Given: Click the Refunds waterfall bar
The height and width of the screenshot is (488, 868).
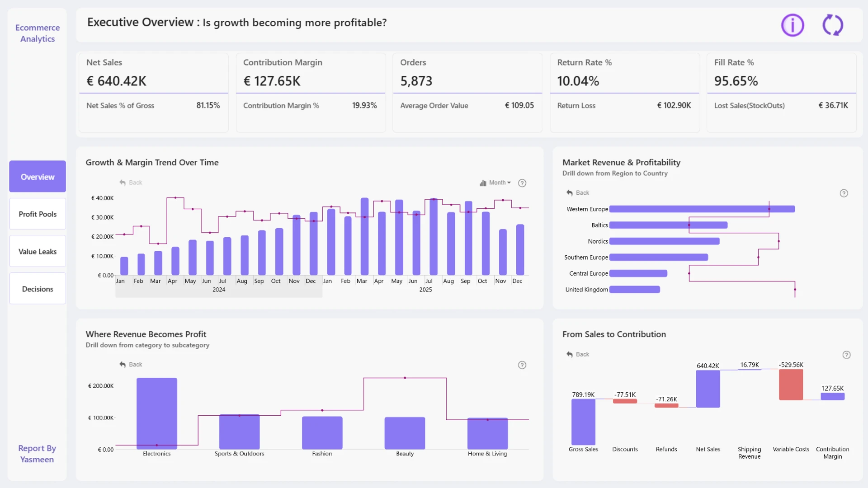Looking at the screenshot, I should [x=666, y=405].
